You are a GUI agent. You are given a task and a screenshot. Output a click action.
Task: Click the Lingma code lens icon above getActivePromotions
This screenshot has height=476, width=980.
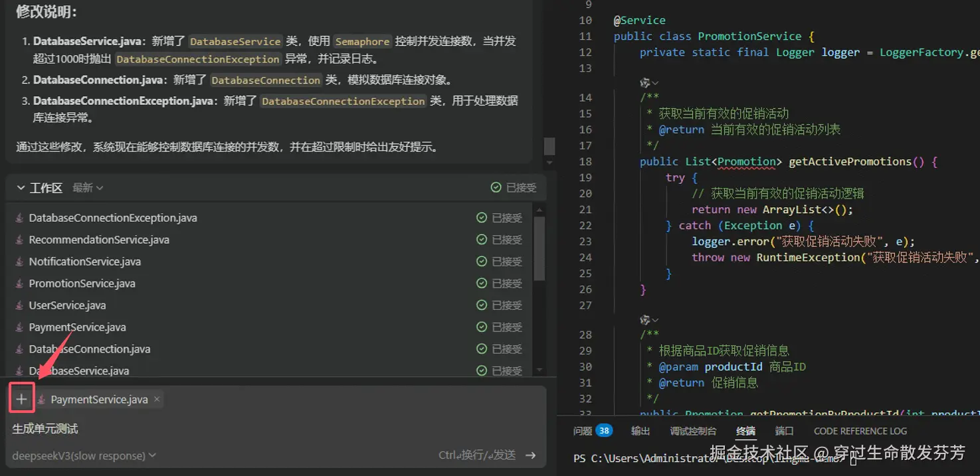click(x=644, y=83)
